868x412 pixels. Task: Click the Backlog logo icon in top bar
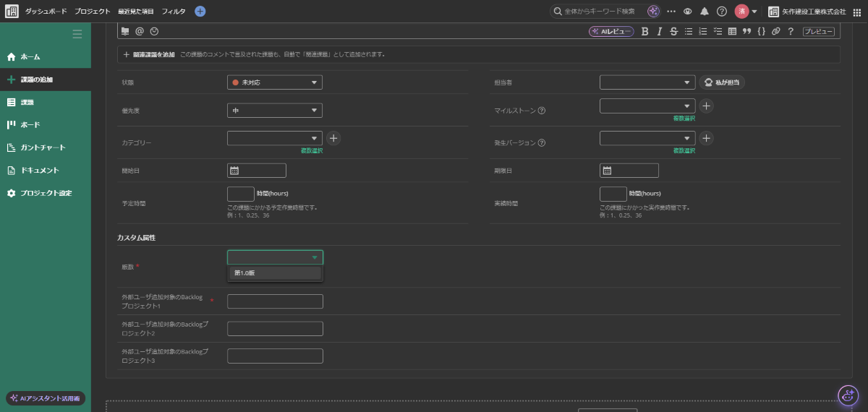tap(12, 12)
